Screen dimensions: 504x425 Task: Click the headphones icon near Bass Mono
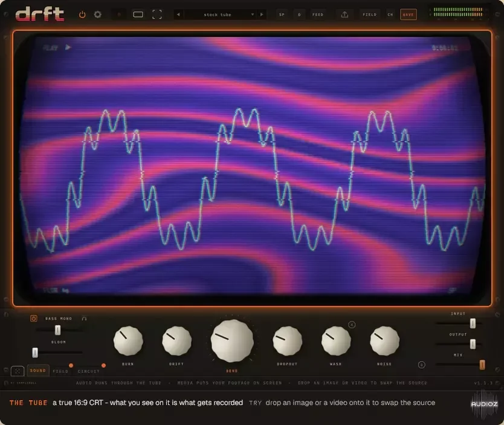click(84, 319)
